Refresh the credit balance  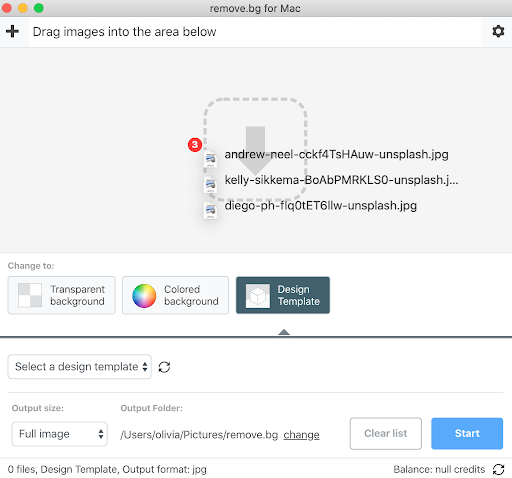pyautogui.click(x=498, y=469)
